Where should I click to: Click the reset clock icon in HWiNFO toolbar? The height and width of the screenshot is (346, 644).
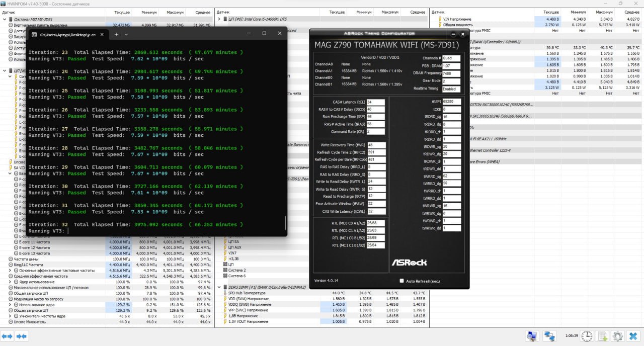(588, 336)
